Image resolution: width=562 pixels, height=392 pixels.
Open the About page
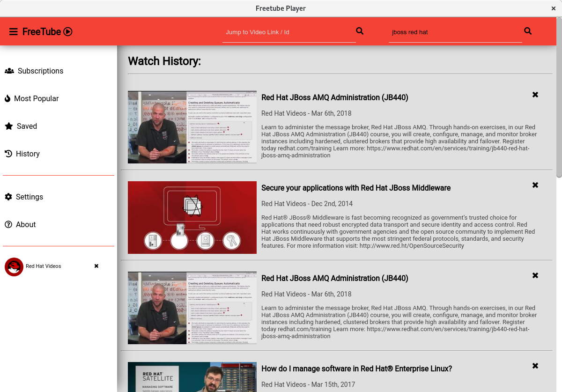(26, 225)
